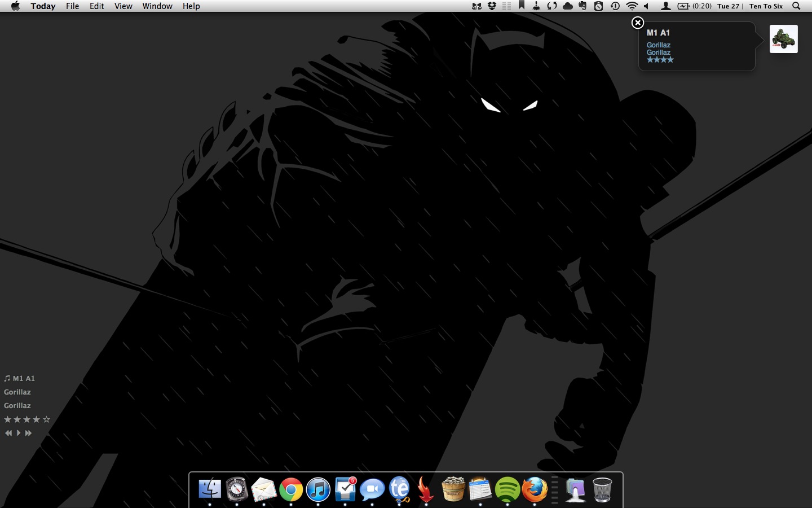This screenshot has width=812, height=508.
Task: Open the File menu
Action: pos(72,6)
